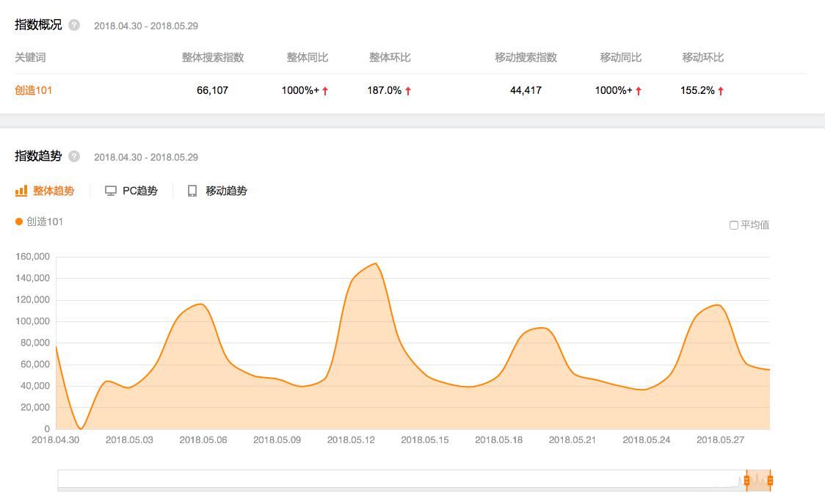Enable the 平均值 checkbox
Viewport: 825px width, 504px height.
tap(733, 225)
